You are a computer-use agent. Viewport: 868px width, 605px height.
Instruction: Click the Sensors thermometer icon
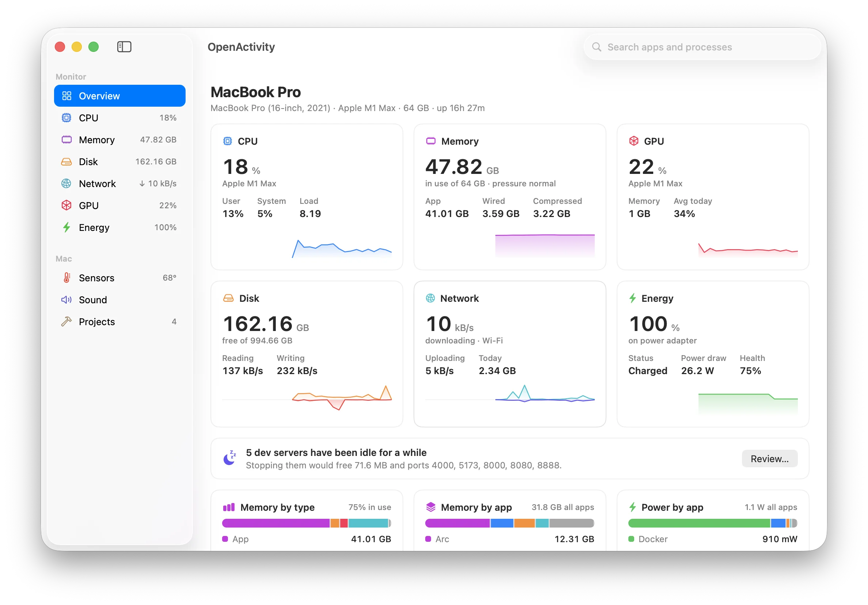[x=66, y=278]
